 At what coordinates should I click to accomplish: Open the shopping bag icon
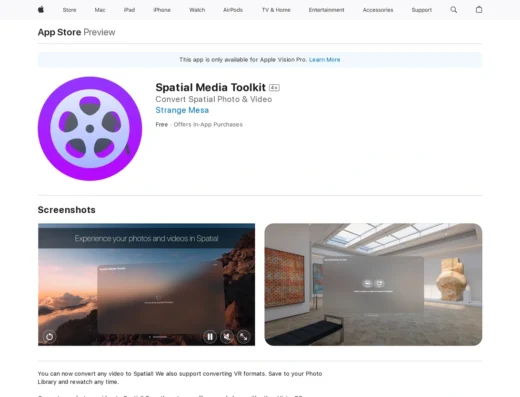point(479,10)
